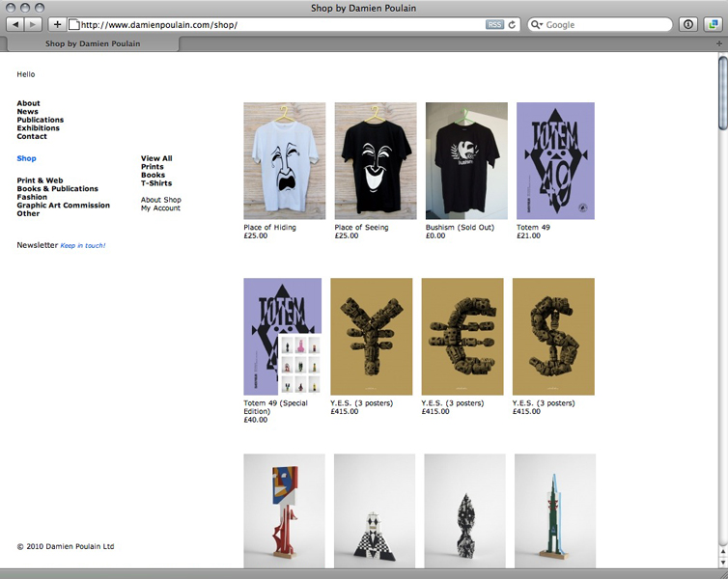Open the My Account link

coord(160,207)
